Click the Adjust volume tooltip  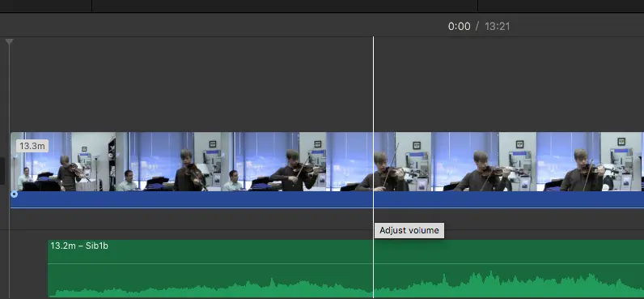click(x=409, y=230)
